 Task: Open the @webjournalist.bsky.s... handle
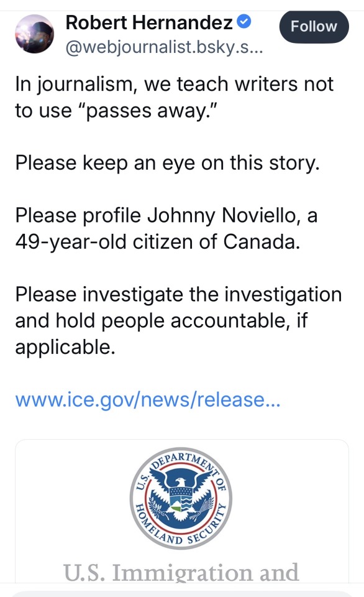tap(165, 47)
